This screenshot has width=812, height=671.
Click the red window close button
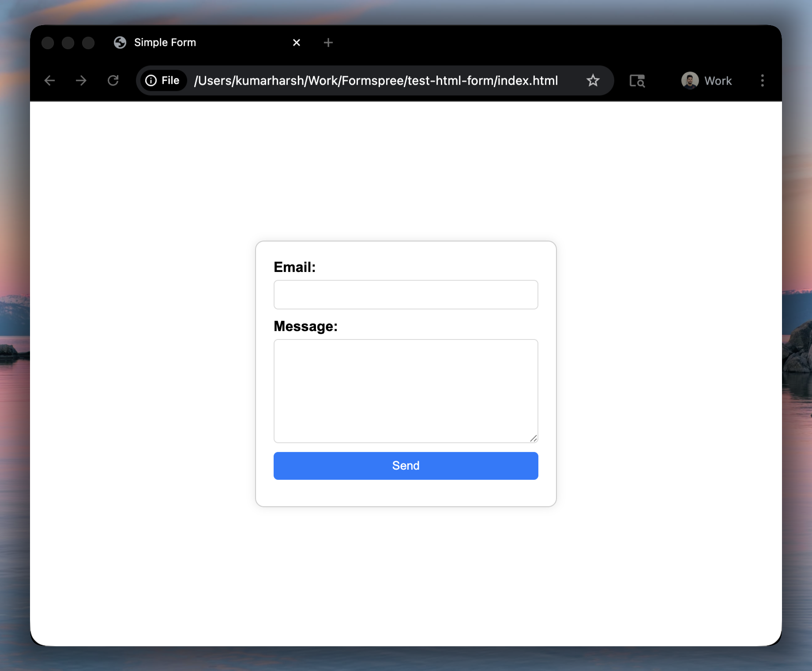[x=48, y=43]
